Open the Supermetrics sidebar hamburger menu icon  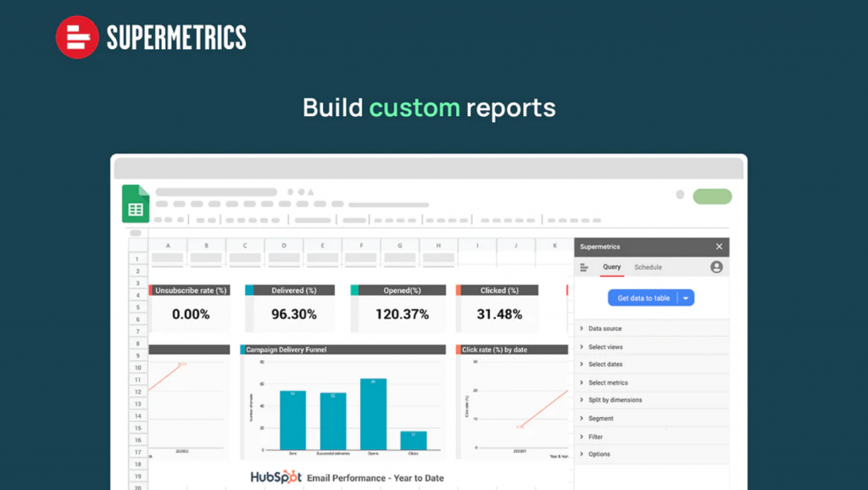584,267
